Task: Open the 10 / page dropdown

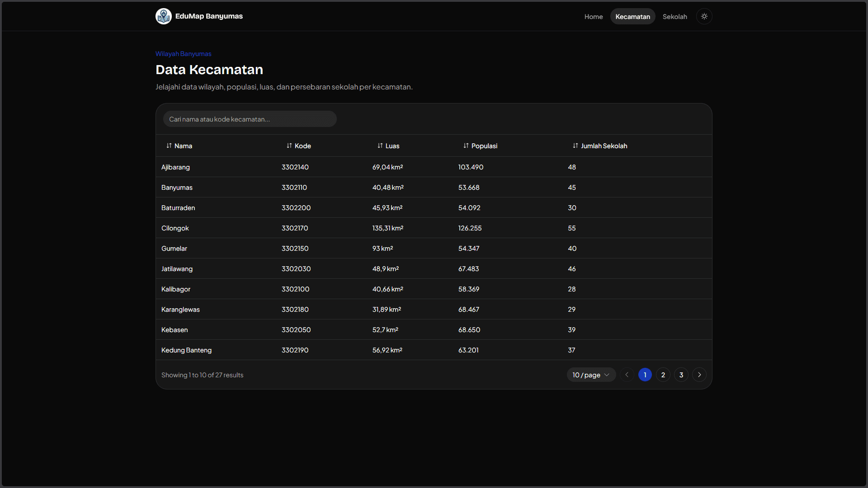Action: (591, 375)
